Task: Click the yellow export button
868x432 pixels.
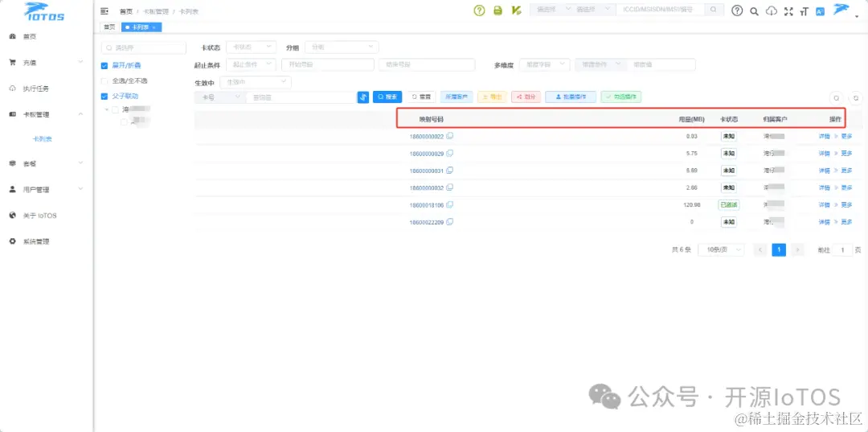Action: click(492, 97)
